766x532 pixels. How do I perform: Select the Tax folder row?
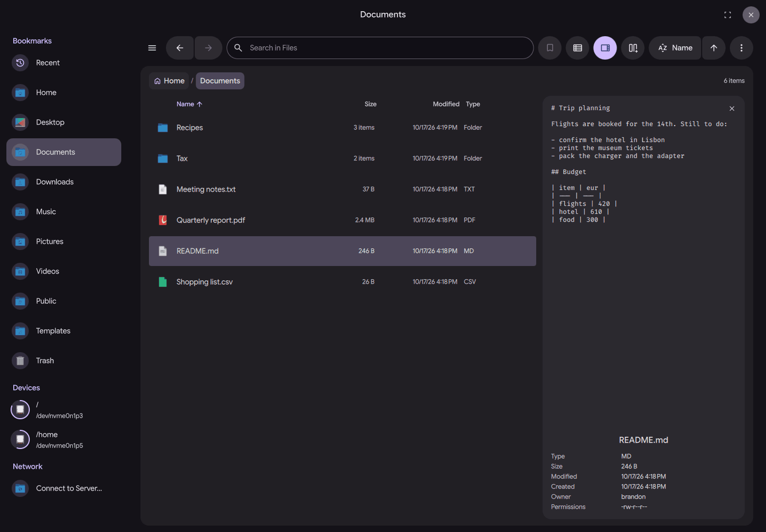click(x=343, y=159)
